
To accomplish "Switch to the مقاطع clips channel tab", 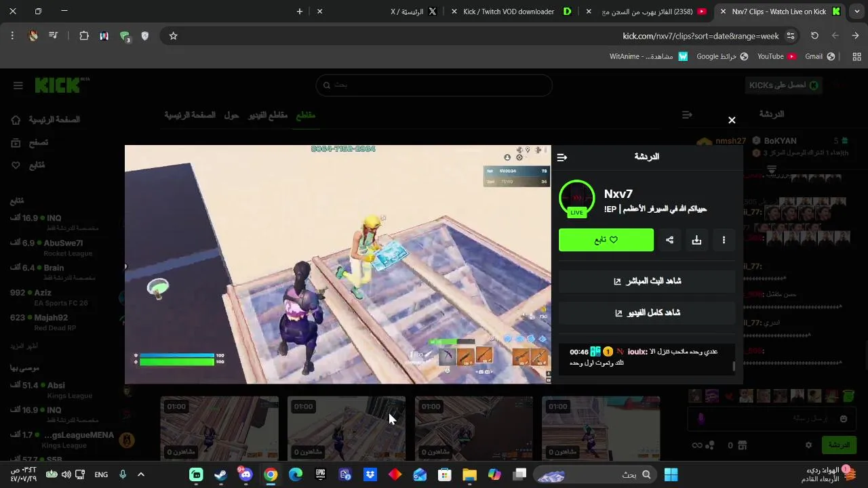I will coord(306,115).
